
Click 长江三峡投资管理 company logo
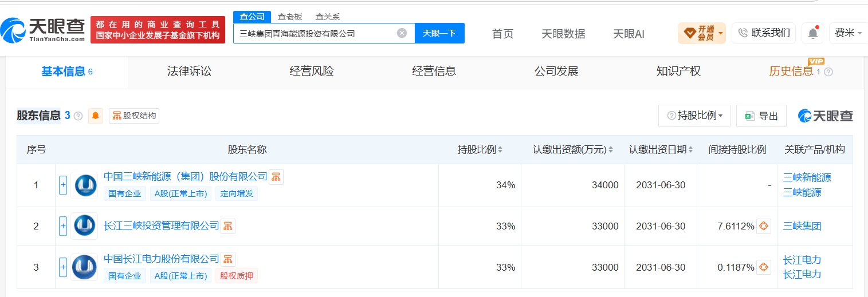(85, 226)
